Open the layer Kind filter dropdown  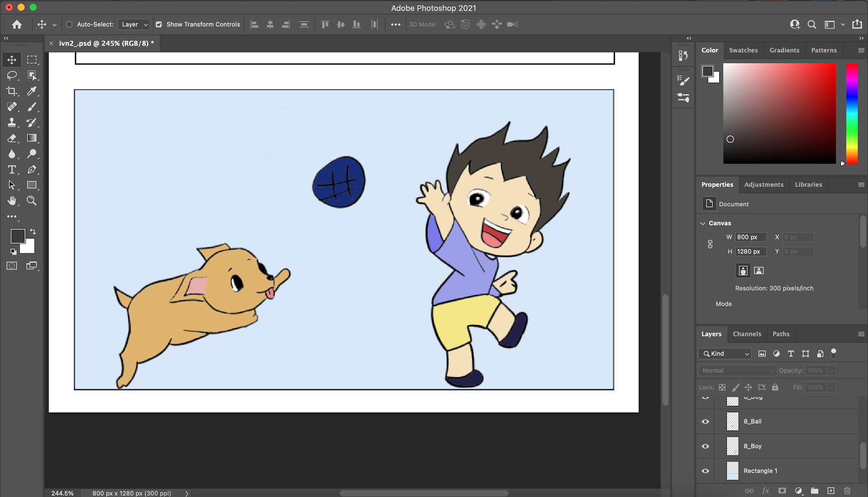[725, 353]
